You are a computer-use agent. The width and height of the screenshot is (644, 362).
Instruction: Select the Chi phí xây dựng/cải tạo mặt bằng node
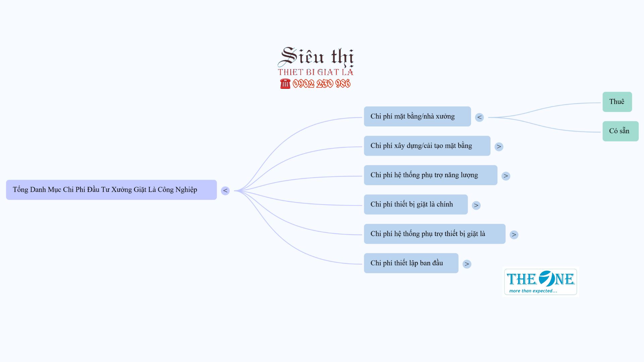(427, 146)
